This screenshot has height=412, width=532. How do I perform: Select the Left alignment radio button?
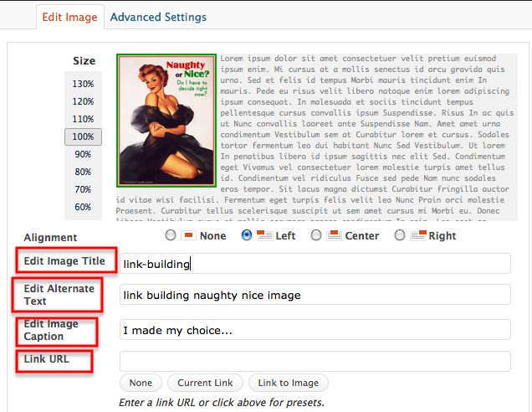click(x=247, y=235)
